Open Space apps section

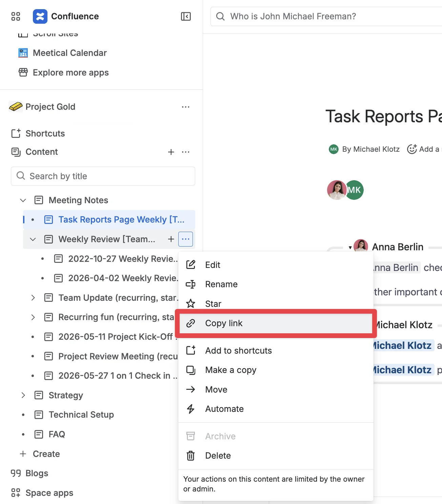(49, 493)
